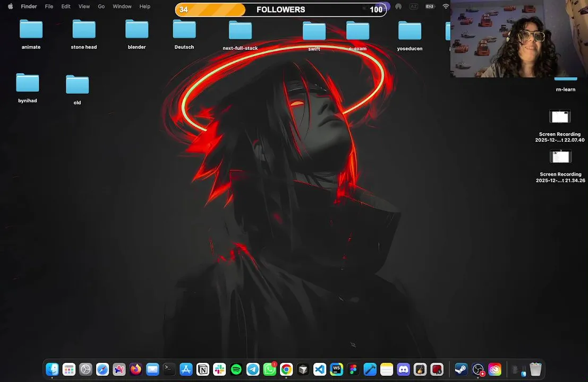Open the Go menu
588x382 pixels.
point(101,6)
